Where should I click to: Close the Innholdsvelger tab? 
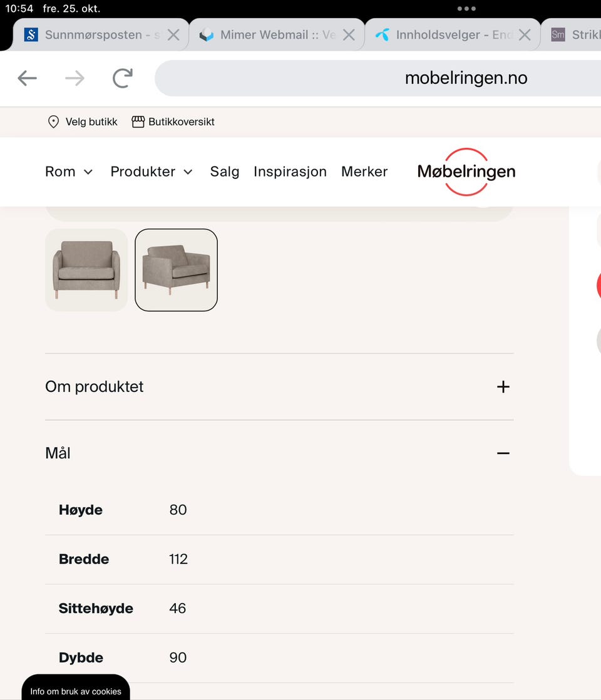pos(525,35)
